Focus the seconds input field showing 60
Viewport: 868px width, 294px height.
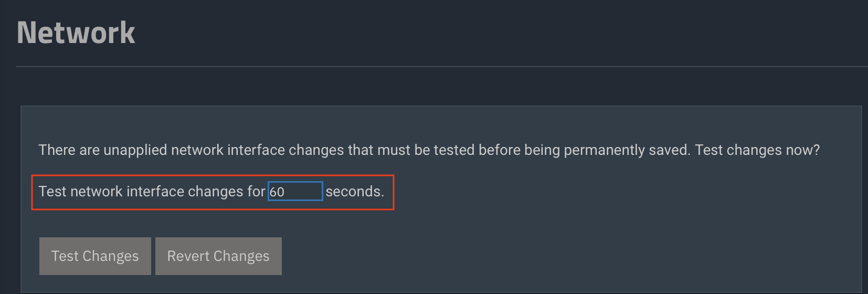pos(295,192)
